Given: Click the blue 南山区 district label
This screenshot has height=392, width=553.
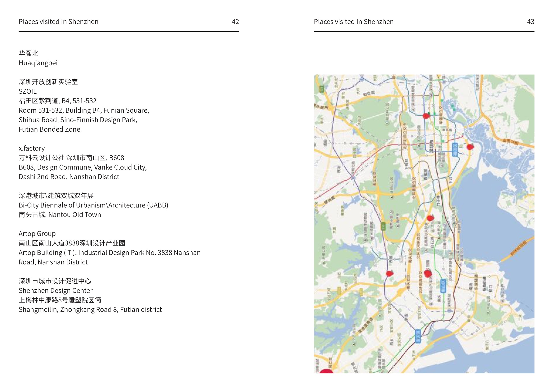Looking at the screenshot, I should [443, 286].
